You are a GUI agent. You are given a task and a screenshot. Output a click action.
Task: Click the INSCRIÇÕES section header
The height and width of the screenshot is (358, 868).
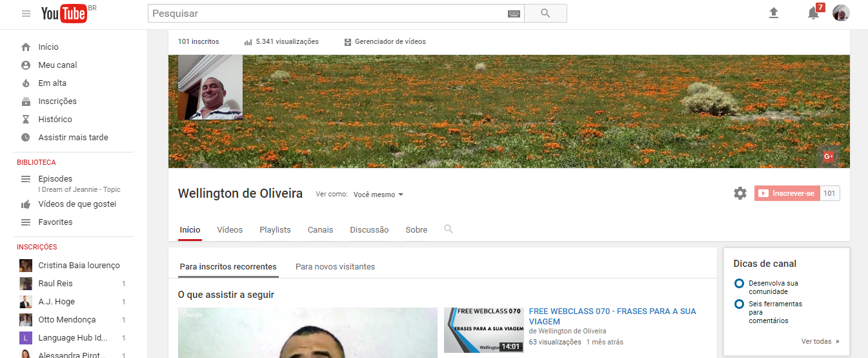pyautogui.click(x=37, y=247)
